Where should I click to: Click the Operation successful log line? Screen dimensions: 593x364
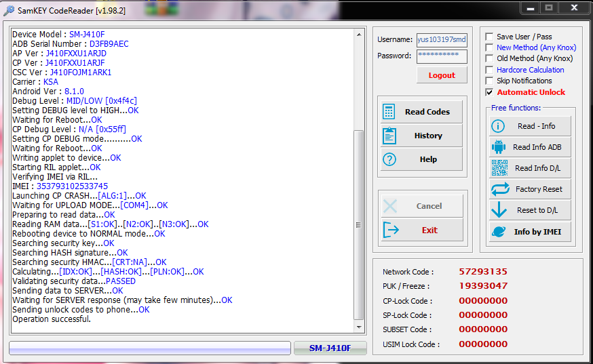coord(52,319)
